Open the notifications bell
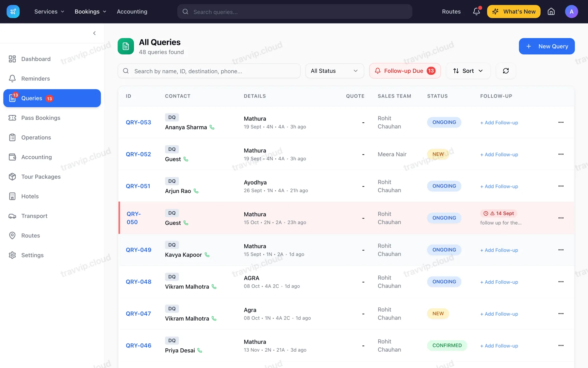This screenshot has width=588, height=368. [x=477, y=11]
